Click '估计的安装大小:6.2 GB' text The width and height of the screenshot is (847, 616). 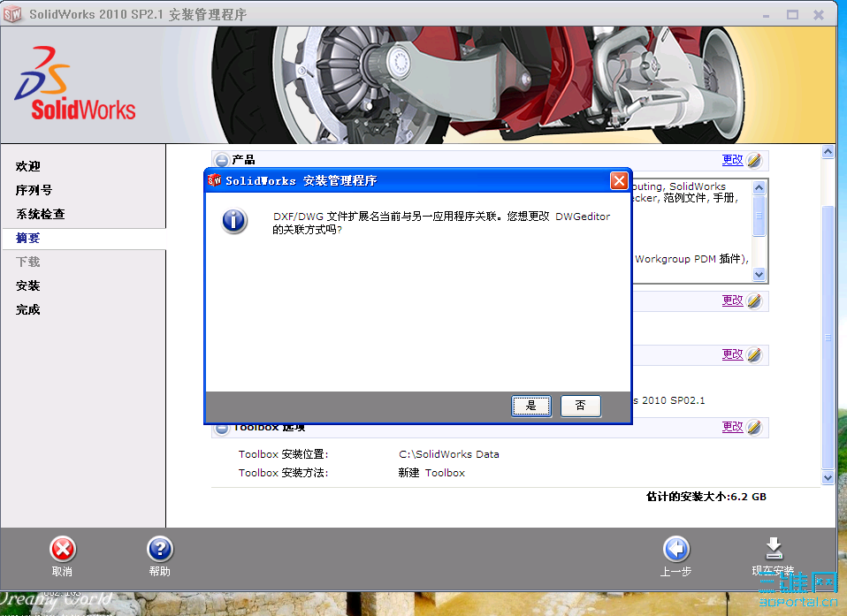click(706, 496)
